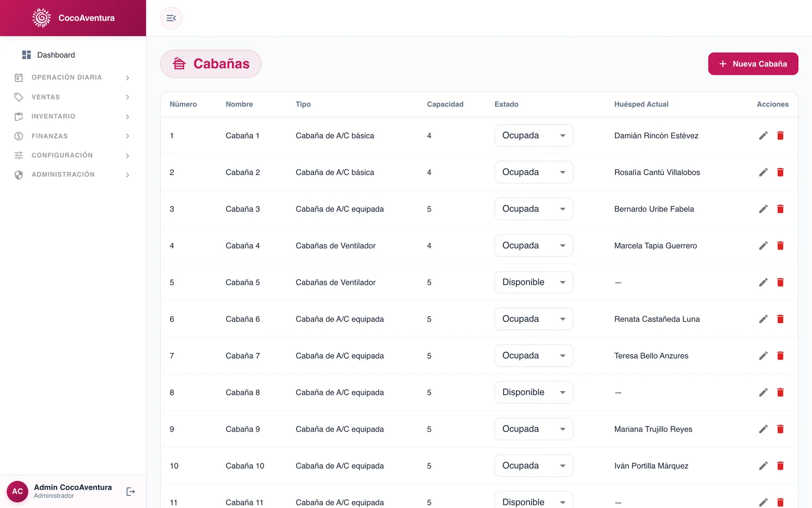Image resolution: width=812 pixels, height=508 pixels.
Task: Expand the CONFIGURACIÓN menu section
Action: (73, 155)
